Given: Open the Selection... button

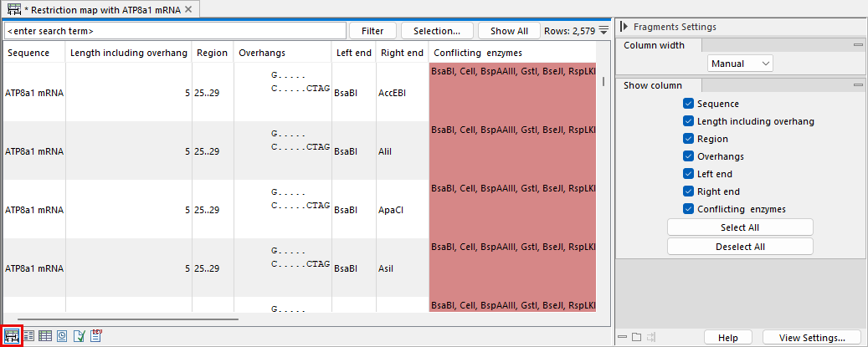Looking at the screenshot, I should tap(437, 31).
